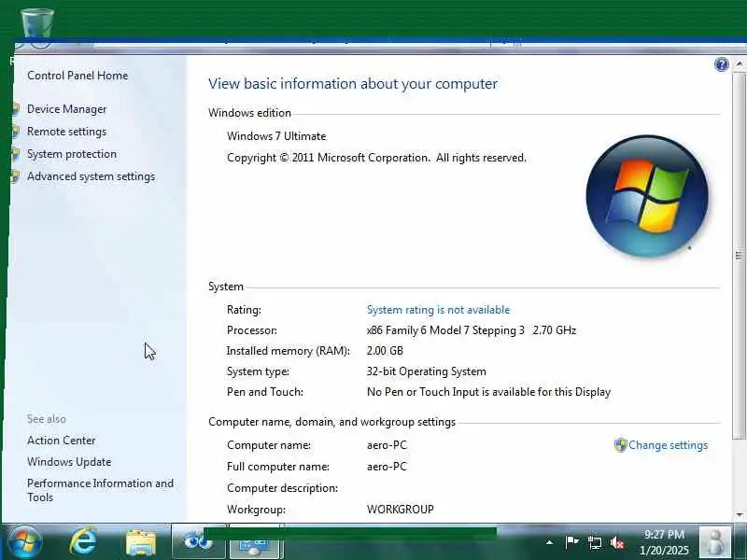747x560 pixels.
Task: Click the 'Pen and Touch:' label
Action: [265, 391]
